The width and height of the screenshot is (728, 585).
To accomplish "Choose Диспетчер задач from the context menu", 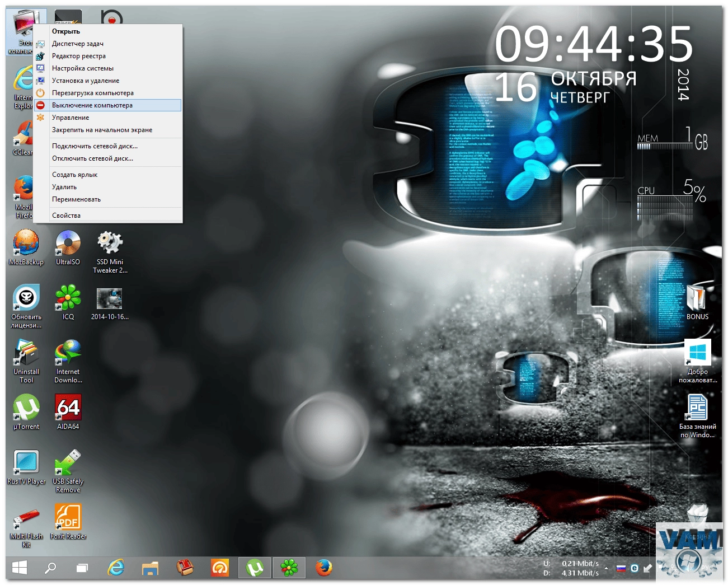I will pyautogui.click(x=108, y=44).
